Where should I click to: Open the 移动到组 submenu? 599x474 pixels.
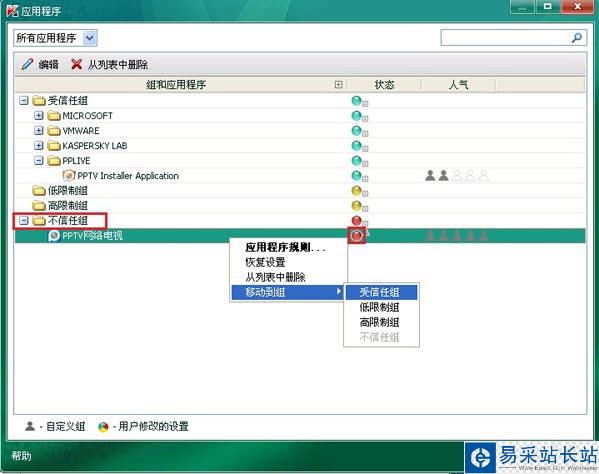coord(287,292)
